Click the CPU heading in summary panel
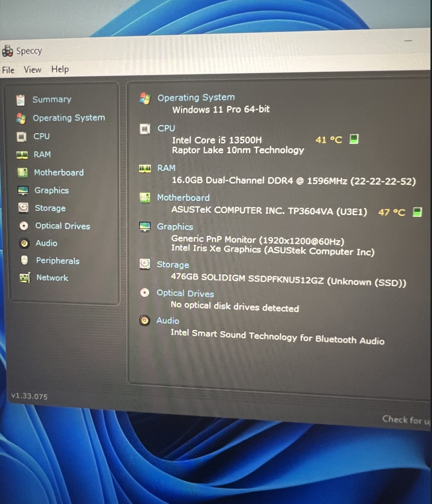 166,128
